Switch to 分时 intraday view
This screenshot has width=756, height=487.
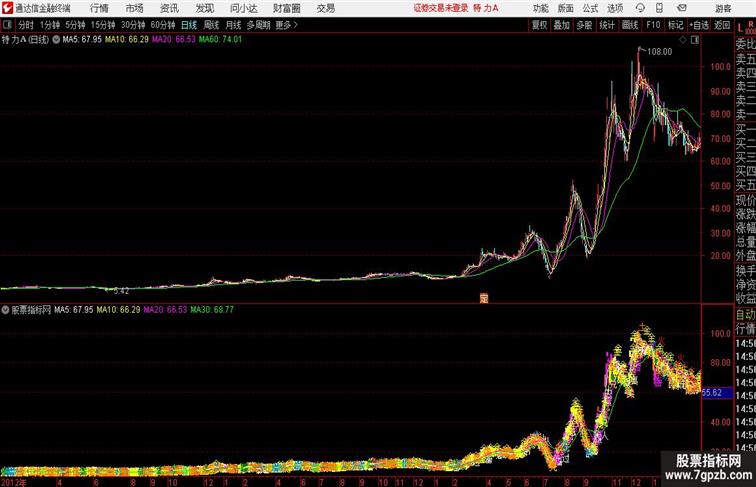pos(26,25)
